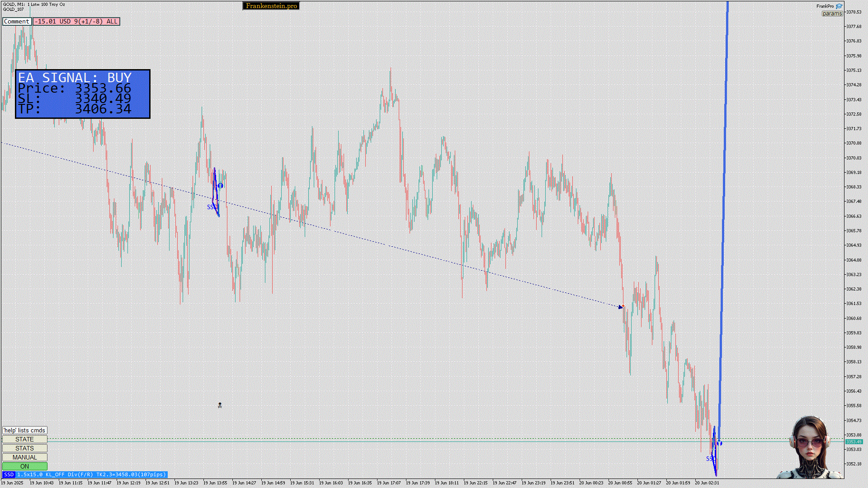Image resolution: width=868 pixels, height=488 pixels.
Task: Open the params panel
Action: point(832,14)
